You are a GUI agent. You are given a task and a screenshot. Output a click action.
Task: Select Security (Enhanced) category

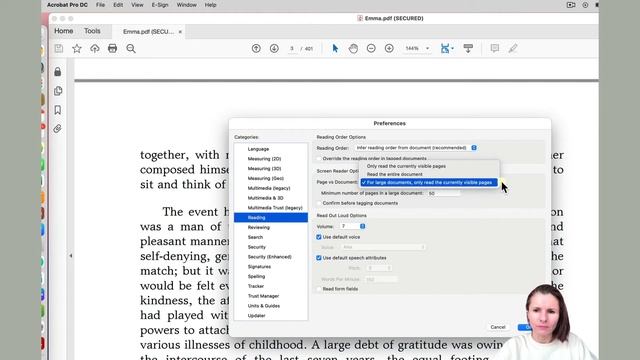[271, 257]
